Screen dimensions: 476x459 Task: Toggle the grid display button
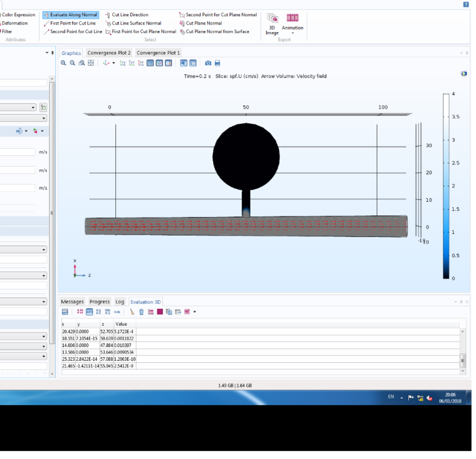[x=150, y=63]
